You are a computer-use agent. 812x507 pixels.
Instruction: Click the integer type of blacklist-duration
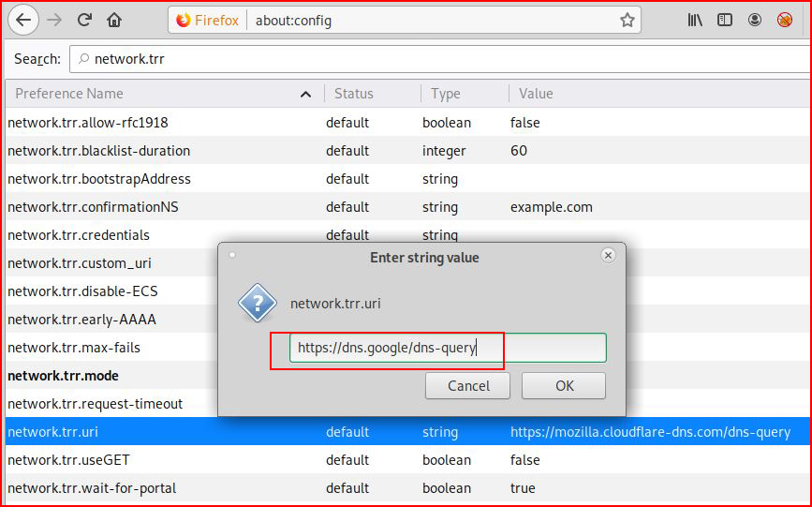(x=444, y=151)
